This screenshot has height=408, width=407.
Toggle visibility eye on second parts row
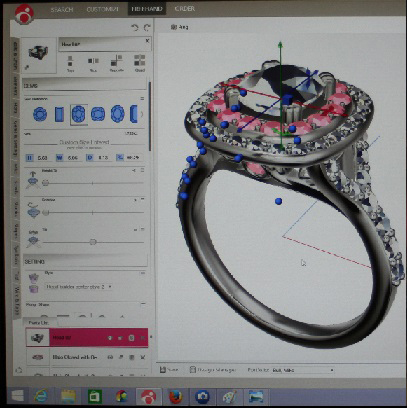(x=110, y=357)
